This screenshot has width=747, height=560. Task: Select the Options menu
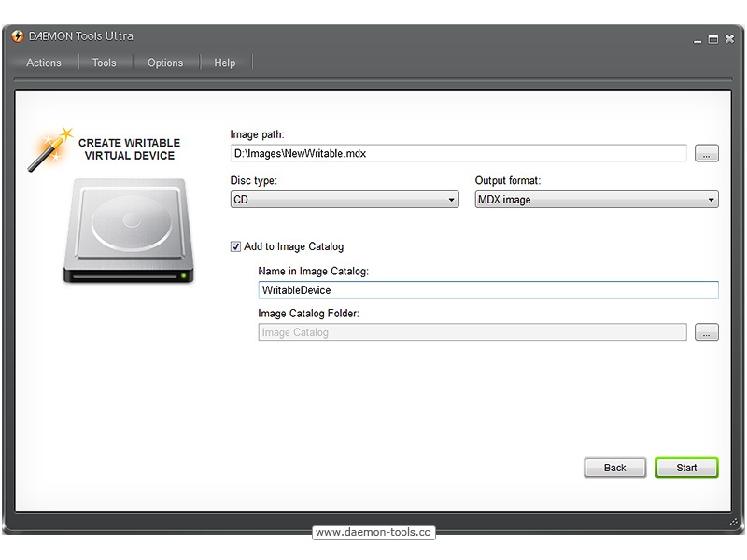click(x=165, y=63)
